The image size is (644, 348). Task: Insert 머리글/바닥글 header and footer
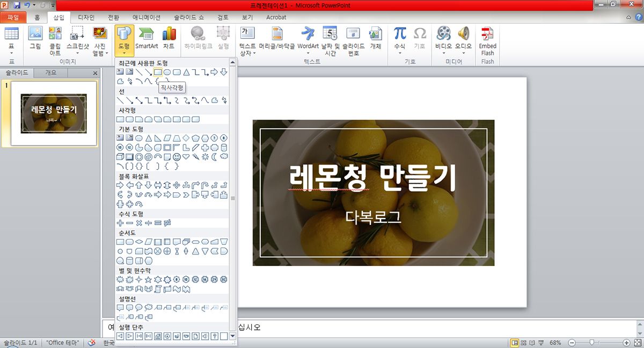point(277,39)
